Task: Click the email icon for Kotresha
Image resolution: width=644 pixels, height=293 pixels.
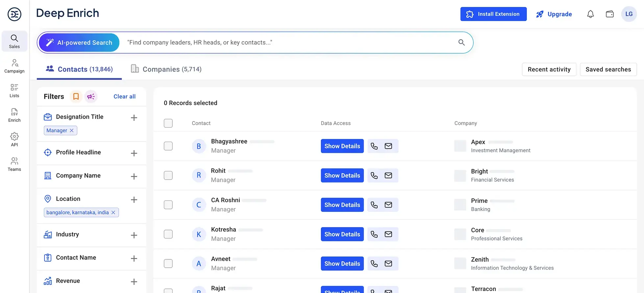Action: pos(388,234)
